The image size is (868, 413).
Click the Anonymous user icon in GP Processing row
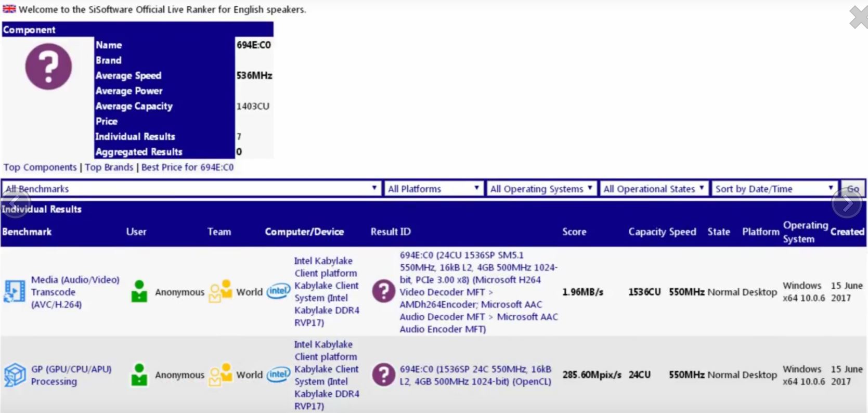pos(139,375)
